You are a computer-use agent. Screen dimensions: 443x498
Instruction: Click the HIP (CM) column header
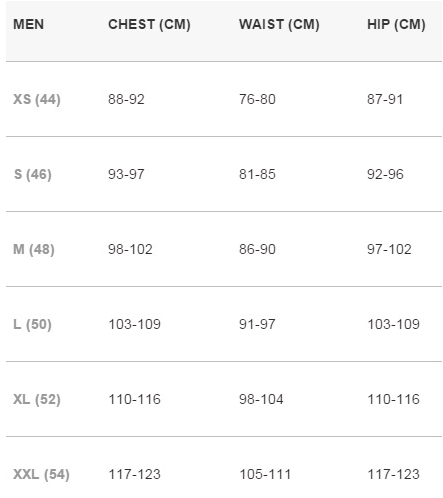point(396,25)
